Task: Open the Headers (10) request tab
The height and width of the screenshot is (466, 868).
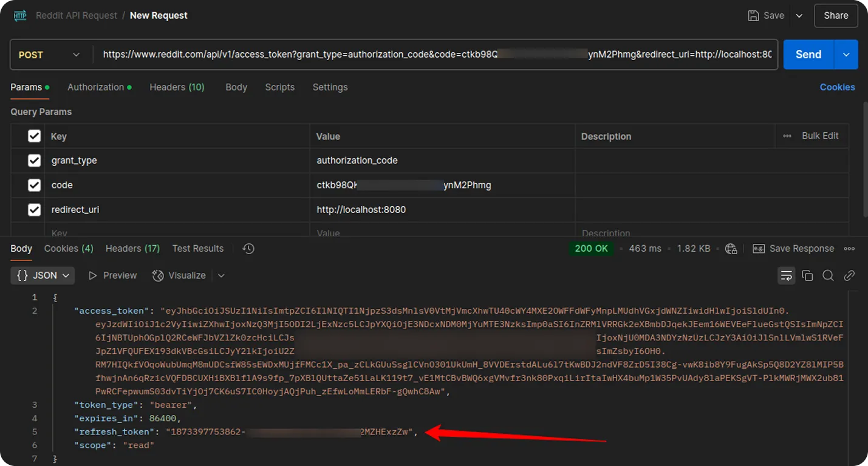Action: pos(177,87)
